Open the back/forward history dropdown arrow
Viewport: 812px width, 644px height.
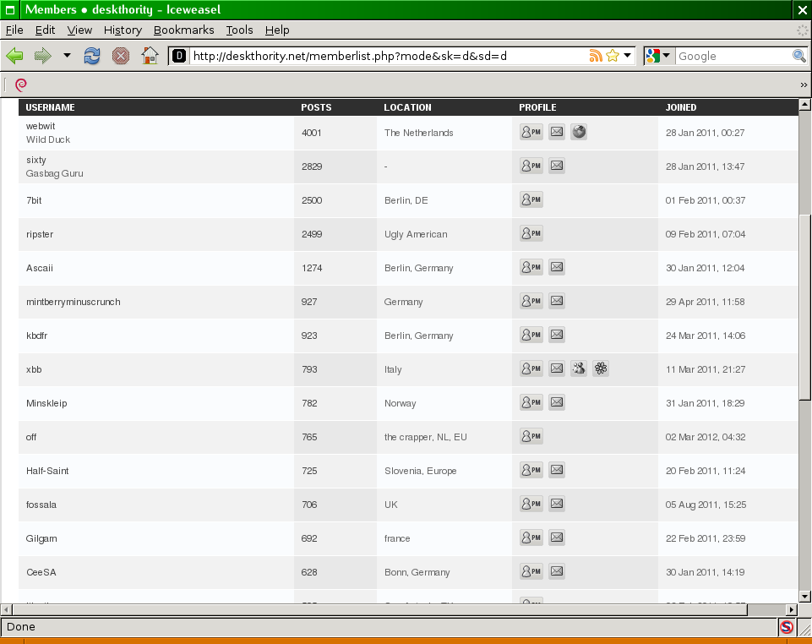67,56
